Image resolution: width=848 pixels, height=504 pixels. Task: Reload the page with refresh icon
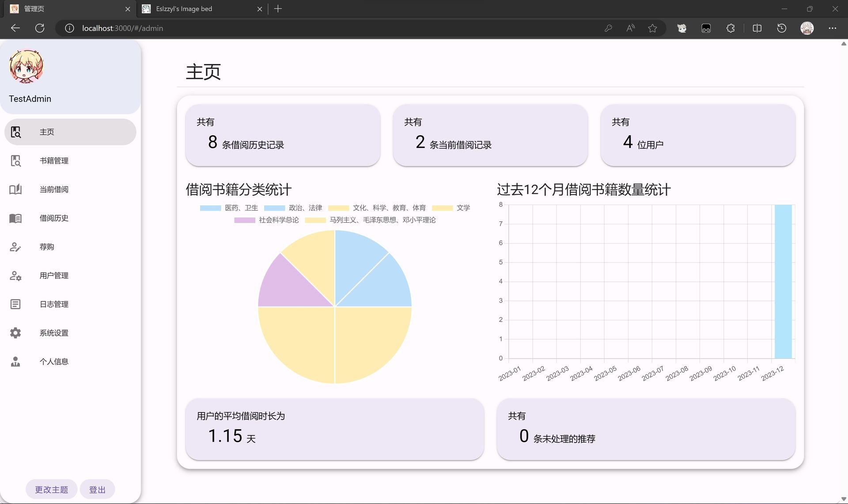(40, 28)
